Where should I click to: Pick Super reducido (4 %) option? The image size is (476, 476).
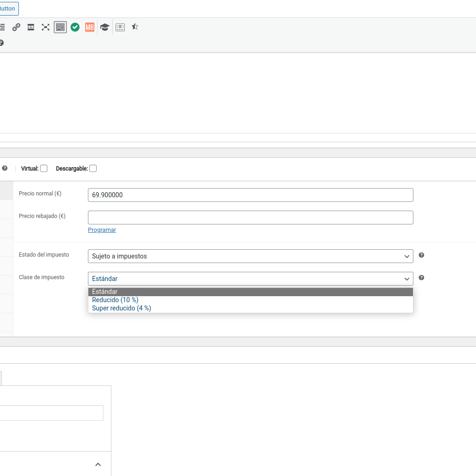[x=122, y=308]
